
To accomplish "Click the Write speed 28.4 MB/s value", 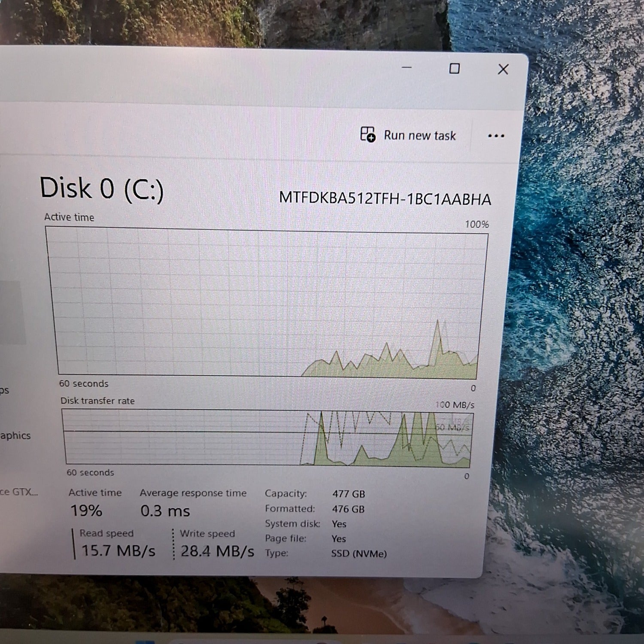I will [x=217, y=551].
